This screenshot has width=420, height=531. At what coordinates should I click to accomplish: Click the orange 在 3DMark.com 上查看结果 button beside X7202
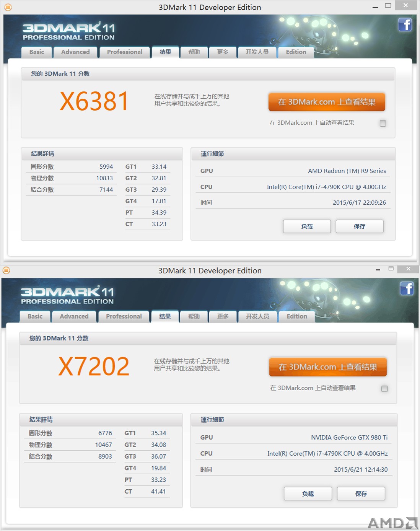coord(328,367)
